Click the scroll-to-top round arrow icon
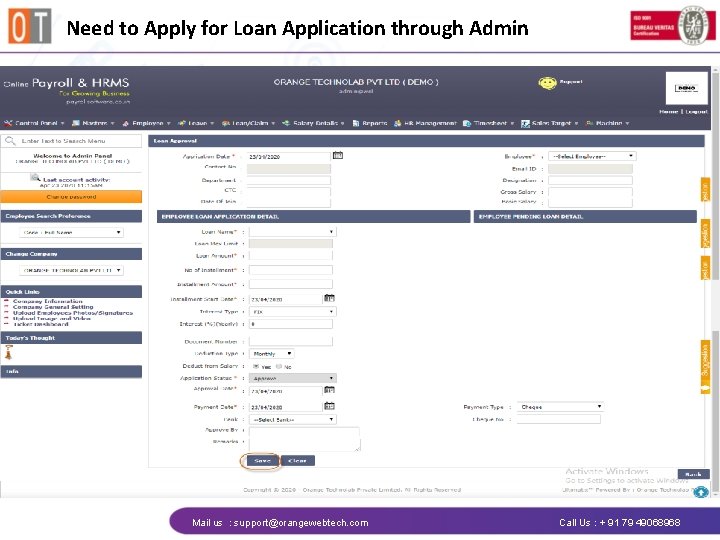 click(x=701, y=492)
